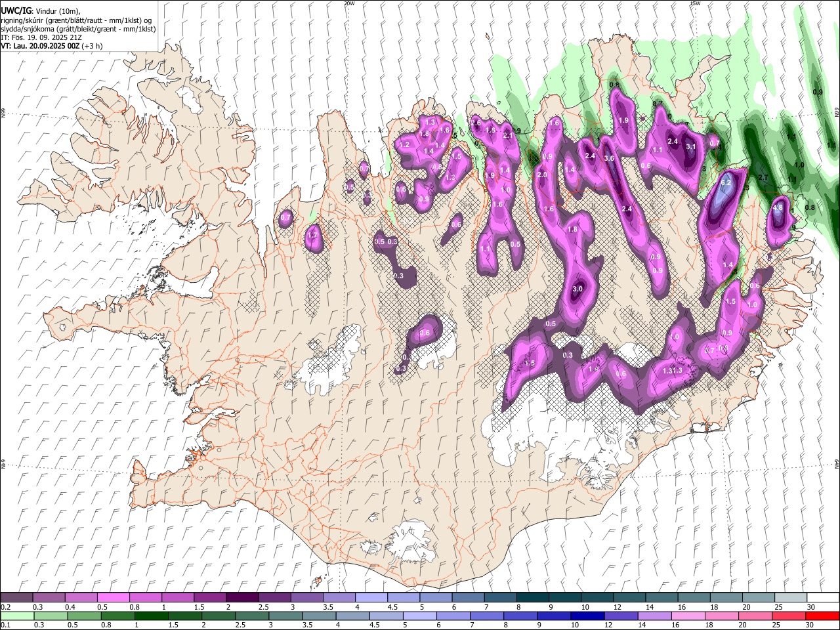Click the "4.6" precipitation value on the map
The height and width of the screenshot is (630, 840).
[x=778, y=207]
